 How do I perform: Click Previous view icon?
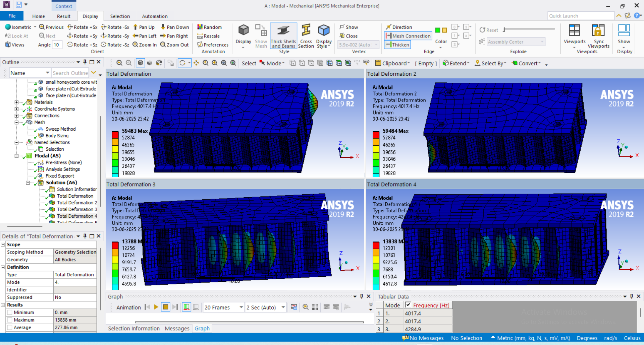click(42, 27)
